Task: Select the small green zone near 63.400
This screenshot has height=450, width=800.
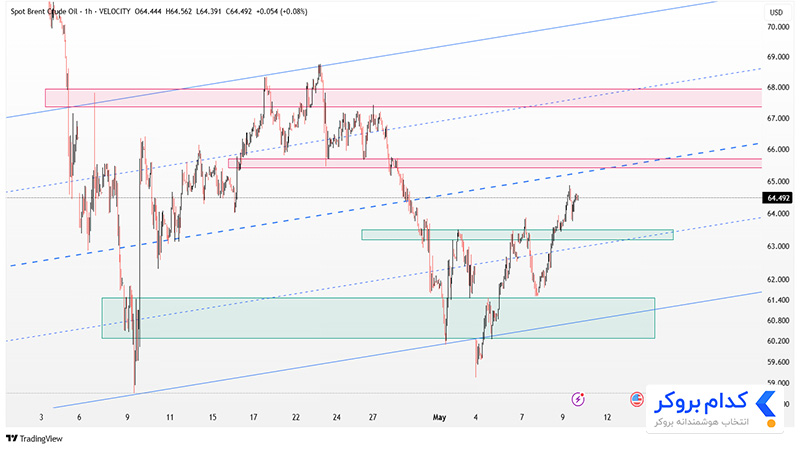Action: click(x=517, y=235)
